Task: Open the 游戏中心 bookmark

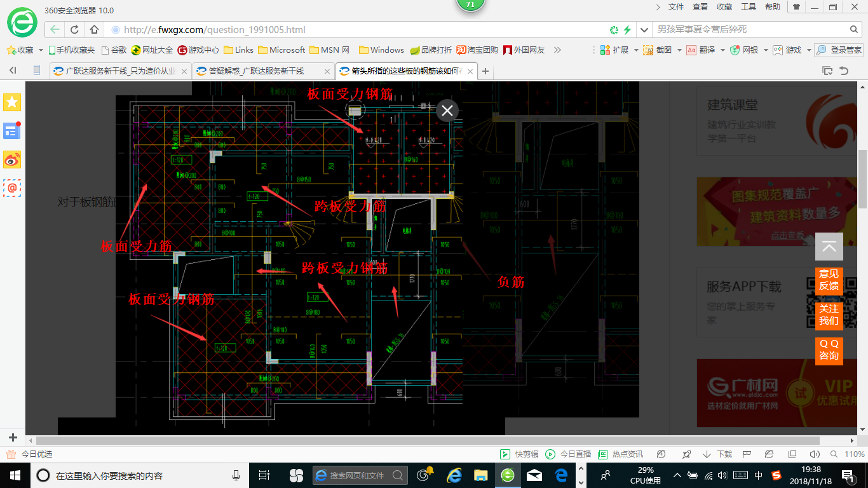Action: click(198, 50)
